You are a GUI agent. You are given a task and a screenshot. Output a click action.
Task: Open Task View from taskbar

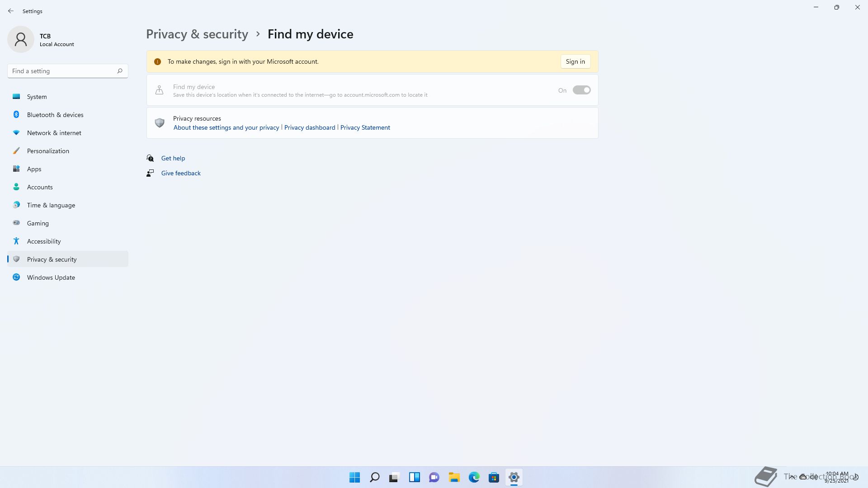(395, 477)
